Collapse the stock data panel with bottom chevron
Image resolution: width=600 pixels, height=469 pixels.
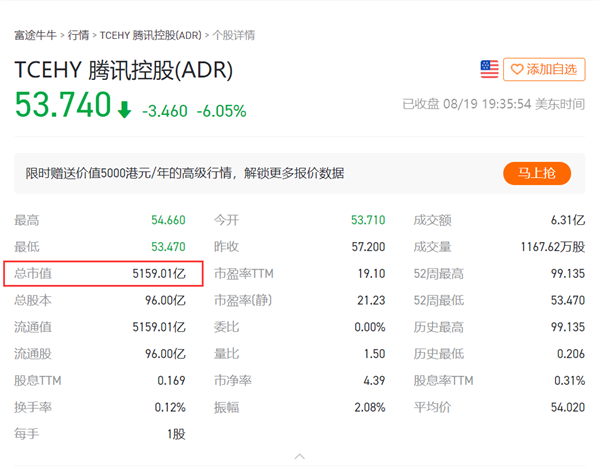pos(299,456)
